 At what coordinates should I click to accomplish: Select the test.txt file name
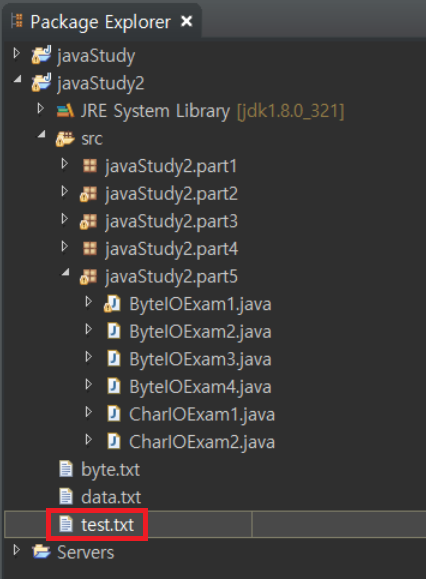click(x=107, y=525)
